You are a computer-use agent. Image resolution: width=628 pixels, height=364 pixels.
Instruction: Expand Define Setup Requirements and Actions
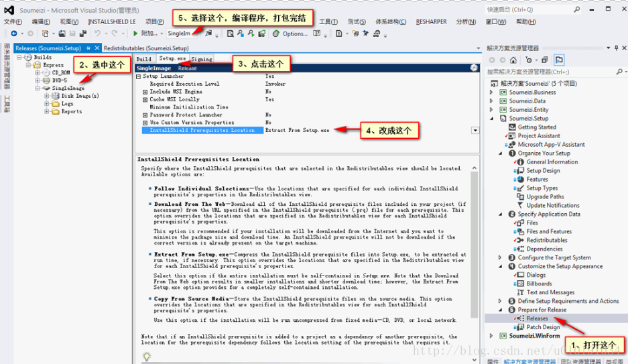pos(500,301)
